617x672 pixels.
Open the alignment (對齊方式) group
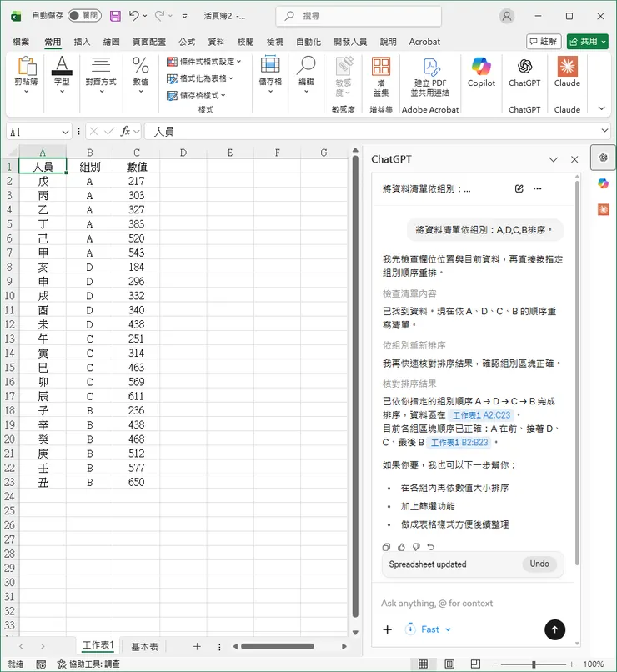[101, 75]
